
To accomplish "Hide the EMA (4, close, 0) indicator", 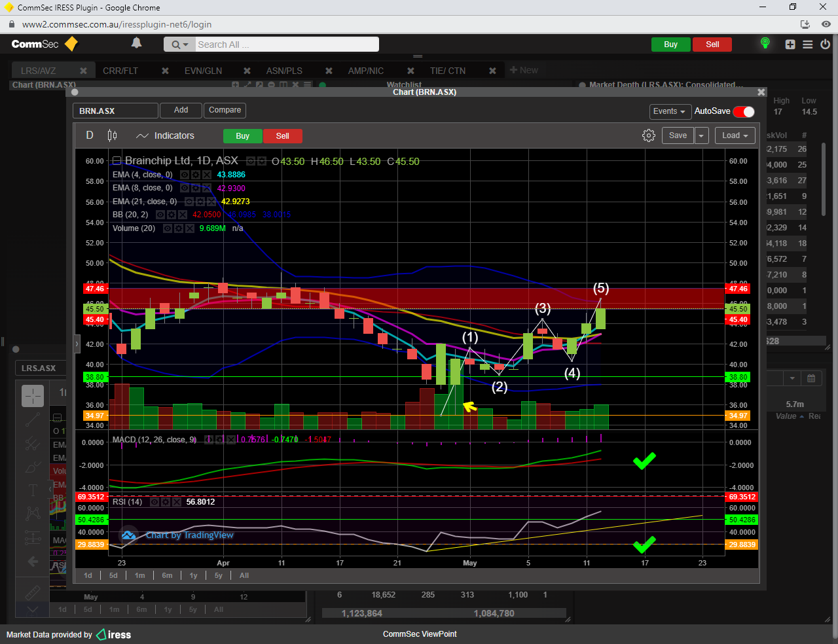I will [185, 175].
